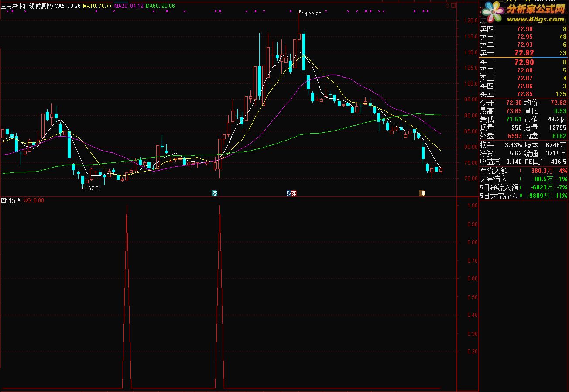The image size is (569, 392).
Task: Click the 总量 value 12755
Action: pyautogui.click(x=557, y=127)
